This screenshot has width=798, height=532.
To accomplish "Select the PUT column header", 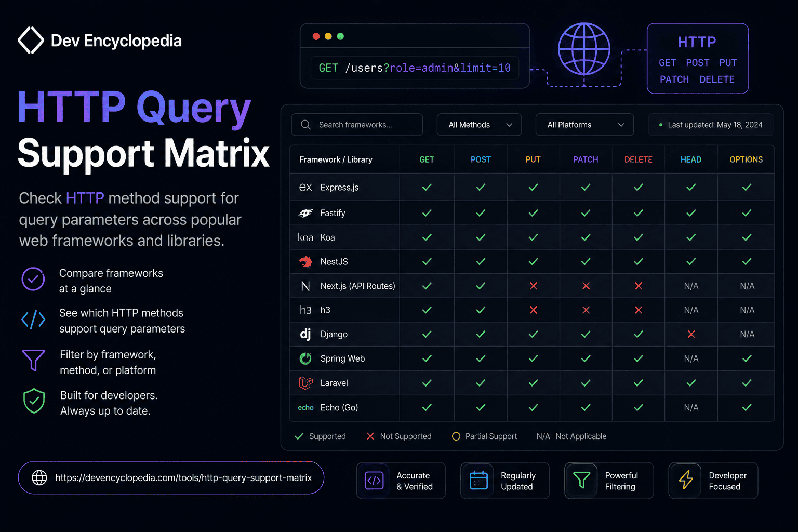I will coord(533,159).
